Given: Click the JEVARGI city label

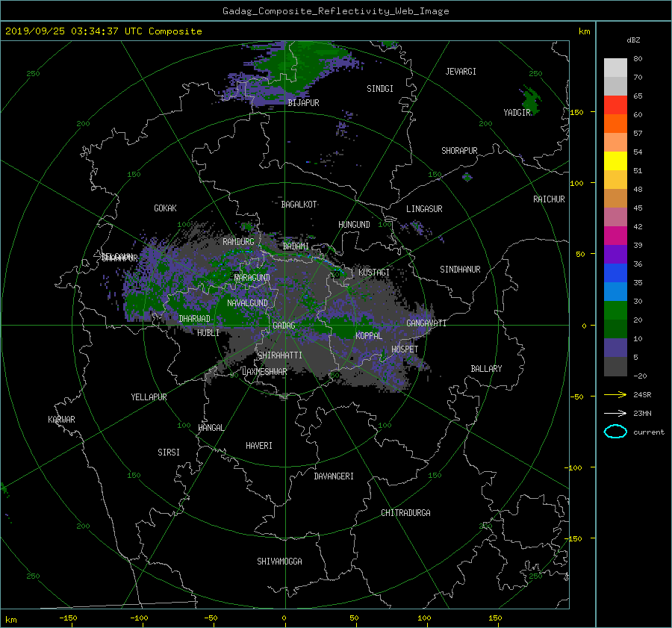Looking at the screenshot, I should (461, 72).
